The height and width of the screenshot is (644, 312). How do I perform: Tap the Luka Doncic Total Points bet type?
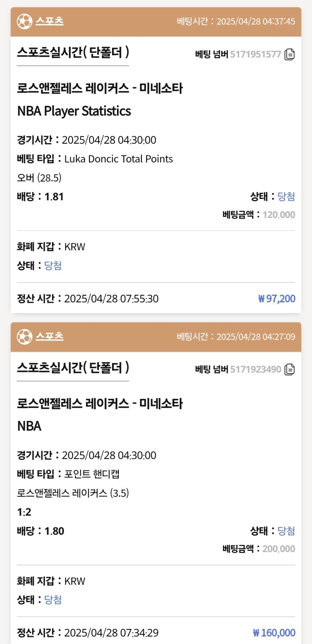tap(118, 159)
